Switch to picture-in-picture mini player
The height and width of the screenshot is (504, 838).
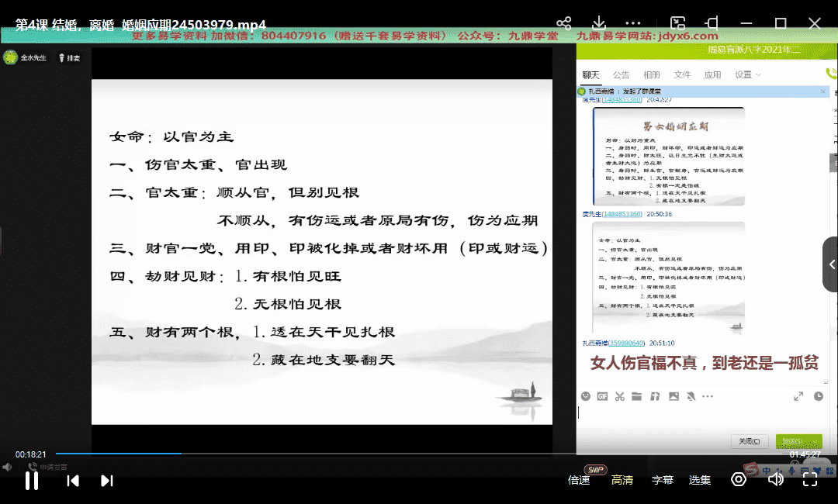678,23
